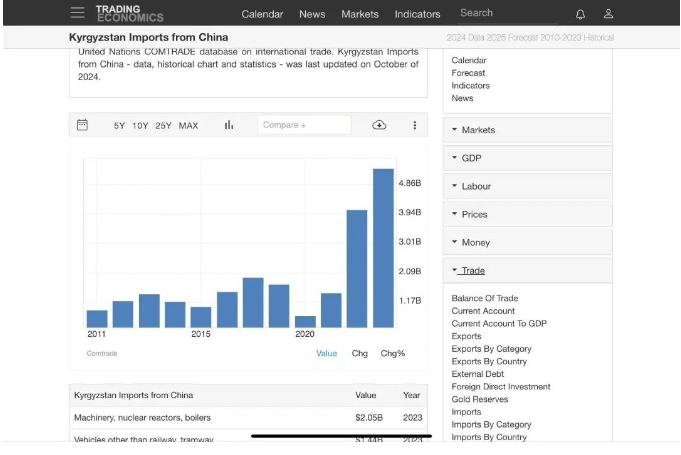Open Imports By Category link
Image resolution: width=681 pixels, height=455 pixels.
(x=491, y=424)
